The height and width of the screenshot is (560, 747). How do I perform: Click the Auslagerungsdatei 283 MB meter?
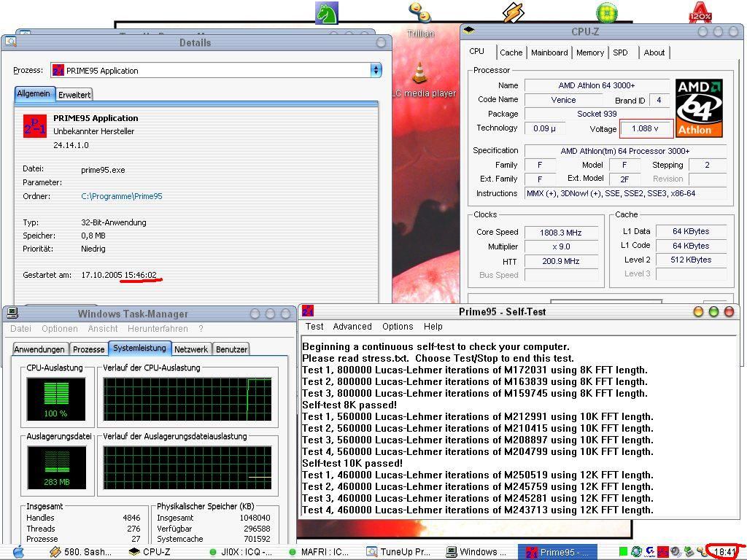point(56,467)
